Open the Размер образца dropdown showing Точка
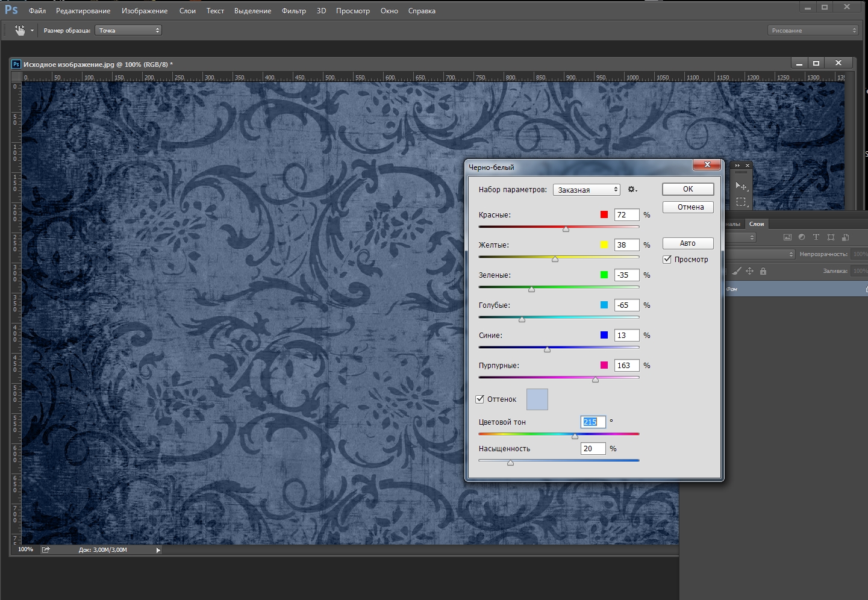 [128, 30]
